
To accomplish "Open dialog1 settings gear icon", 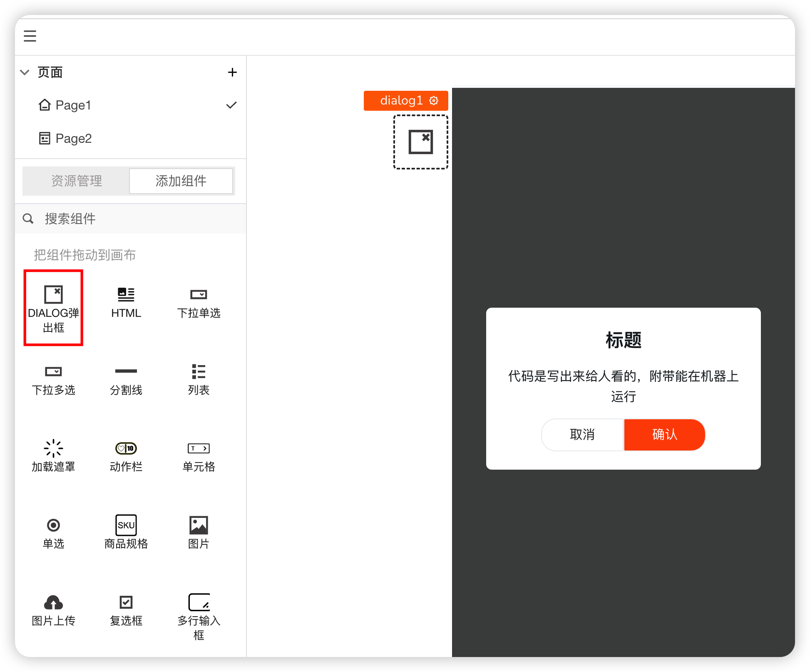I will 434,101.
